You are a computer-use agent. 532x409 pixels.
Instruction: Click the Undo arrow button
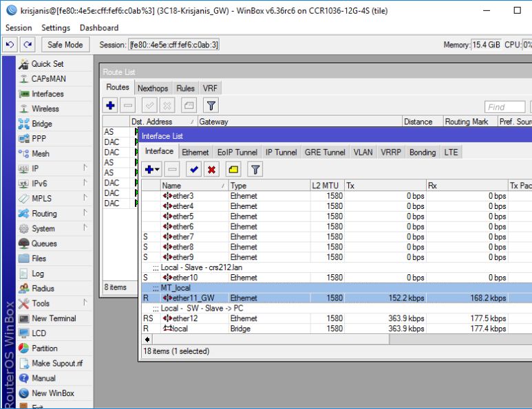coord(10,45)
